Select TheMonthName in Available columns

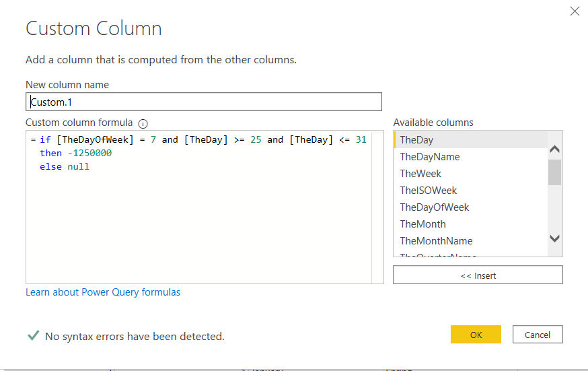(471, 241)
